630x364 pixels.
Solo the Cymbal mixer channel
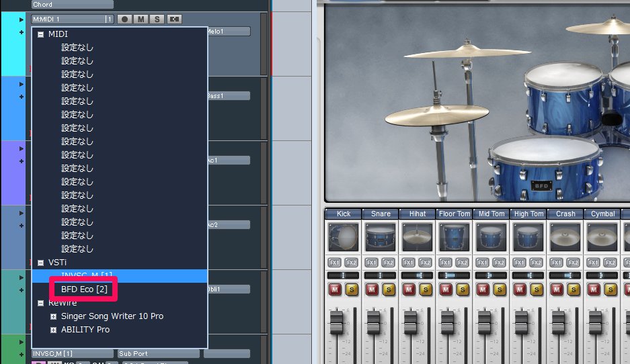tap(611, 289)
